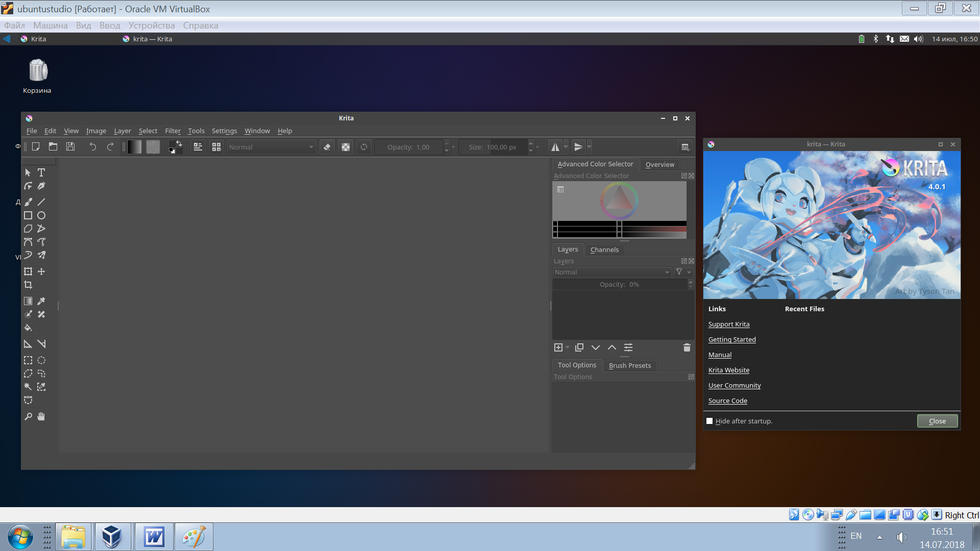Open the workspace chooser in toolbar
Image resolution: width=980 pixels, height=551 pixels.
coord(685,147)
